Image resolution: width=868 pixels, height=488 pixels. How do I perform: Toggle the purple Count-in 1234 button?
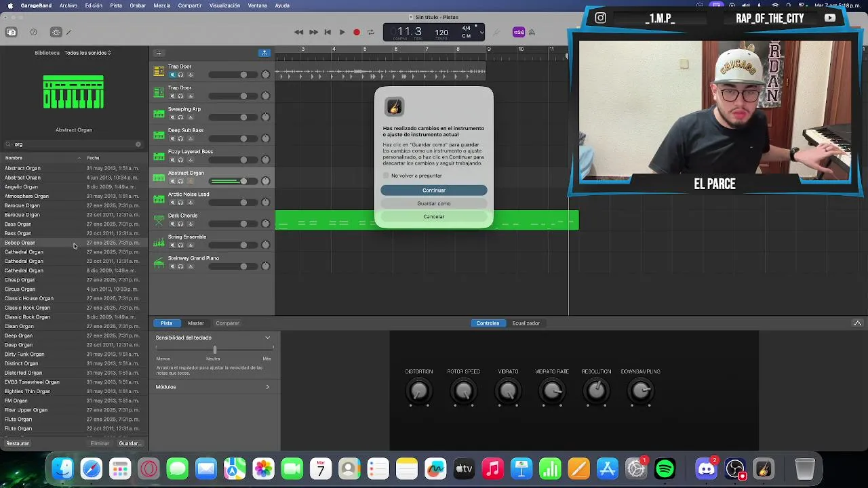[x=519, y=32]
